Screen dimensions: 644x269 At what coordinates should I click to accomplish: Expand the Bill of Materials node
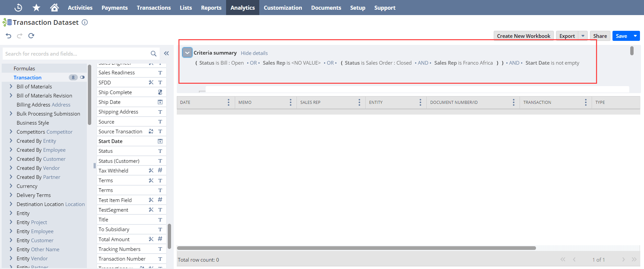(11, 86)
